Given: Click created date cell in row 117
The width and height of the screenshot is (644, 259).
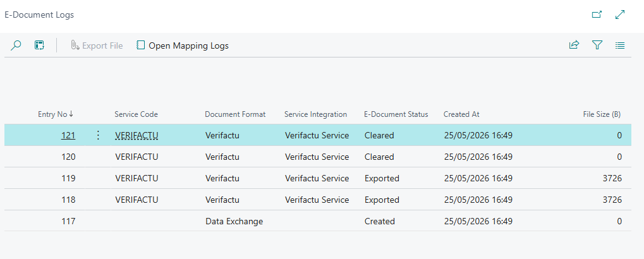Looking at the screenshot, I should tap(478, 221).
